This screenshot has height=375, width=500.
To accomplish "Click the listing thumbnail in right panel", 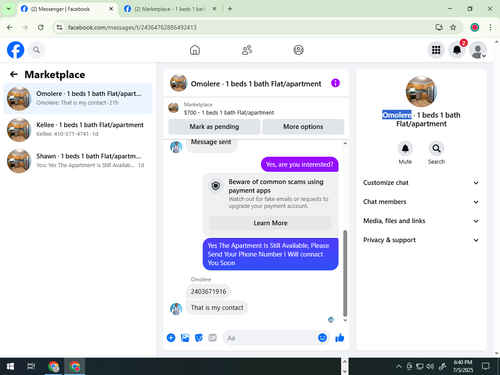I will point(421,91).
